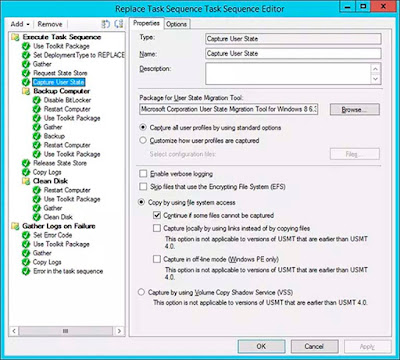This screenshot has height=360, width=400.
Task: Click the Apply button
Action: pyautogui.click(x=367, y=346)
